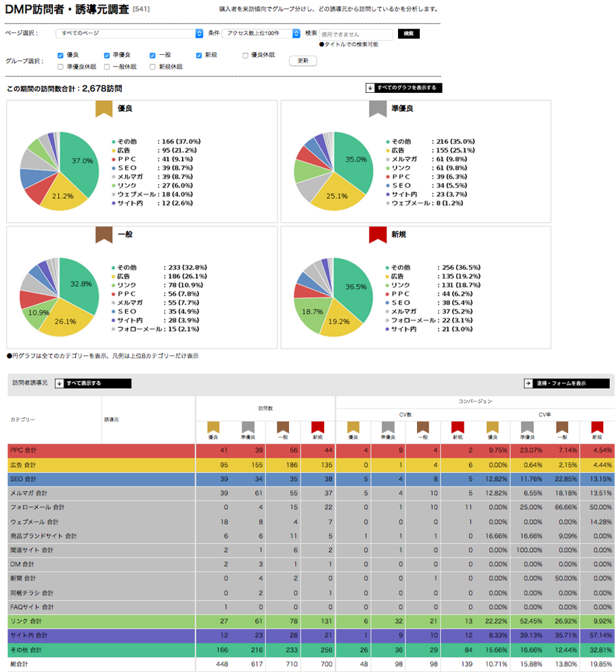Click the ウェブメール 合計 row label
616x672 pixels.
(35, 522)
